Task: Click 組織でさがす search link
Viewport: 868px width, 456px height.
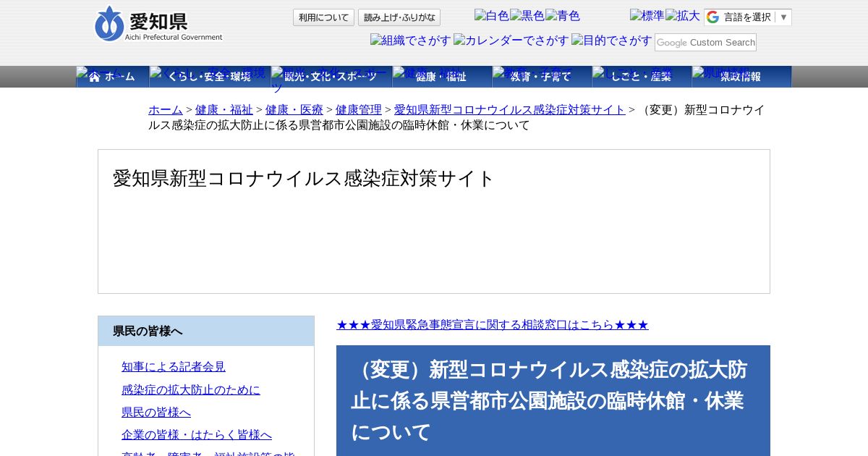Action: coord(410,41)
